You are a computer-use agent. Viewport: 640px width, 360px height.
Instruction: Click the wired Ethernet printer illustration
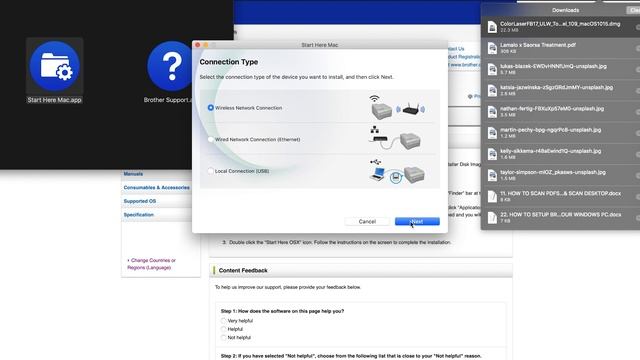click(395, 139)
